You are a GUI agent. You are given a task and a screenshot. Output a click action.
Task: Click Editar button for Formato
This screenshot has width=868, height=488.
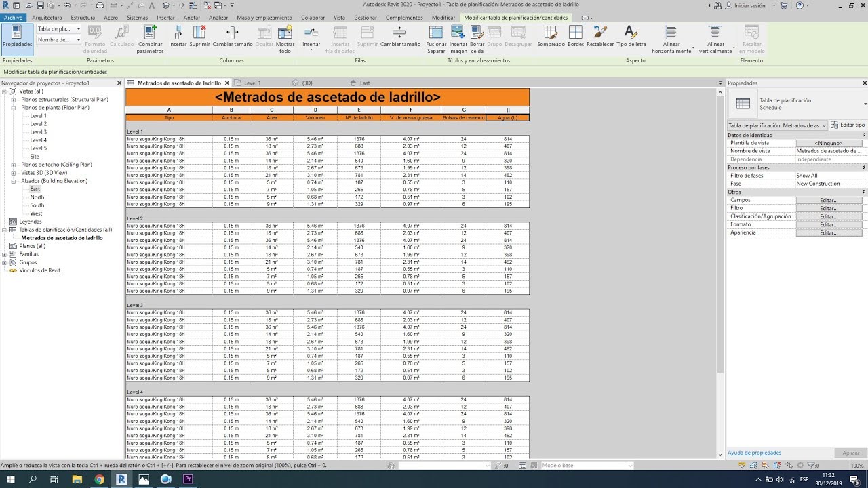829,224
